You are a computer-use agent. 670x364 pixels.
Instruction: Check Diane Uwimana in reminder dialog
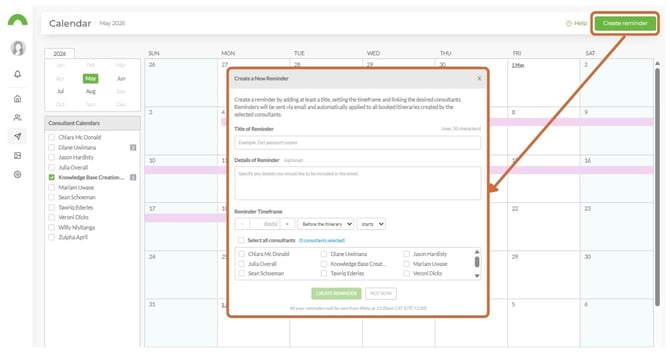[x=324, y=254]
